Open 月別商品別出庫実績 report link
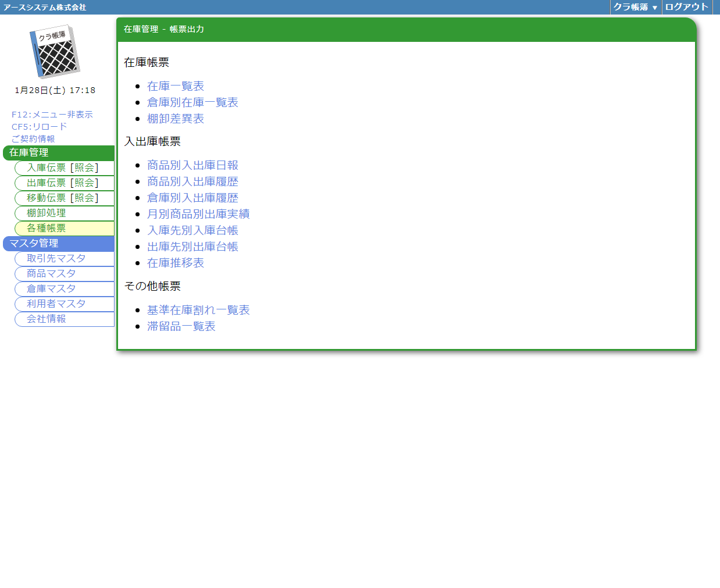The height and width of the screenshot is (588, 720). (198, 214)
